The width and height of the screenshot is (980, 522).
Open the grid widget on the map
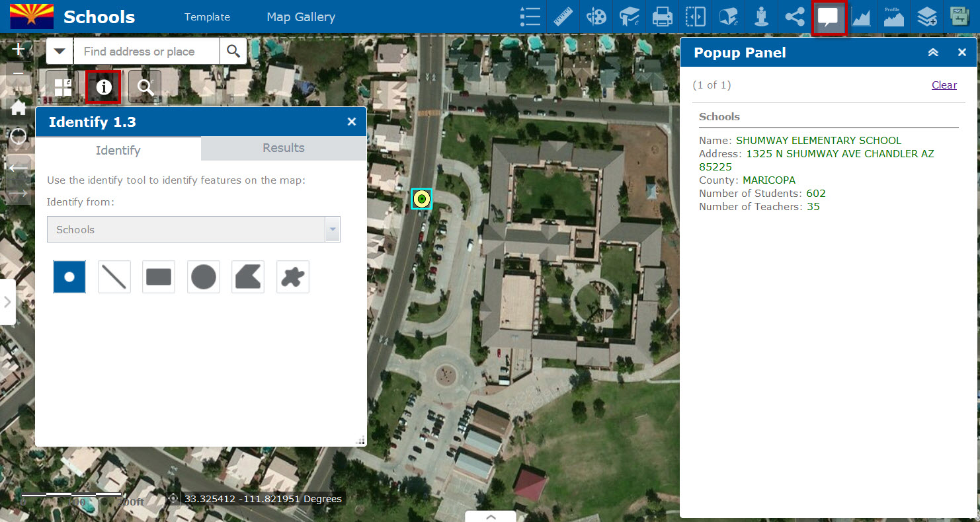tap(63, 87)
